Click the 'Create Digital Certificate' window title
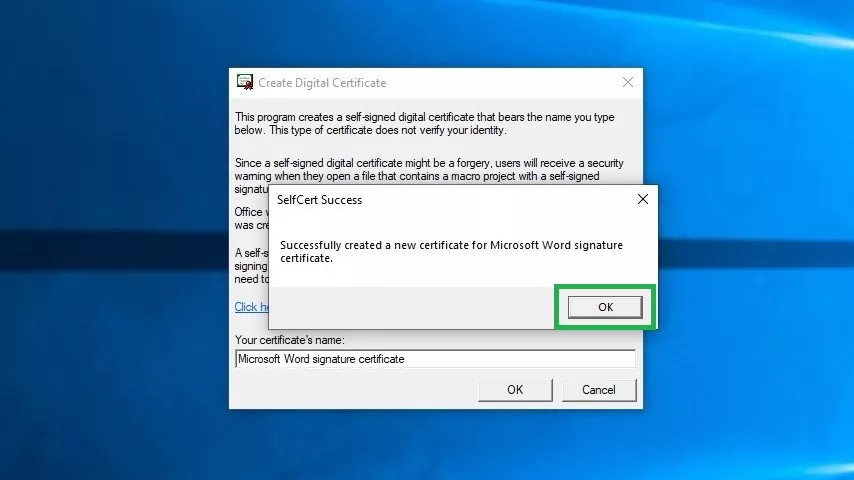 coord(322,83)
